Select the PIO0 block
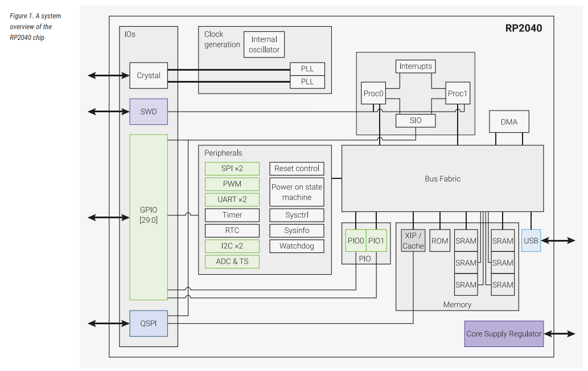Screen dimensions: 588x371 click(355, 240)
